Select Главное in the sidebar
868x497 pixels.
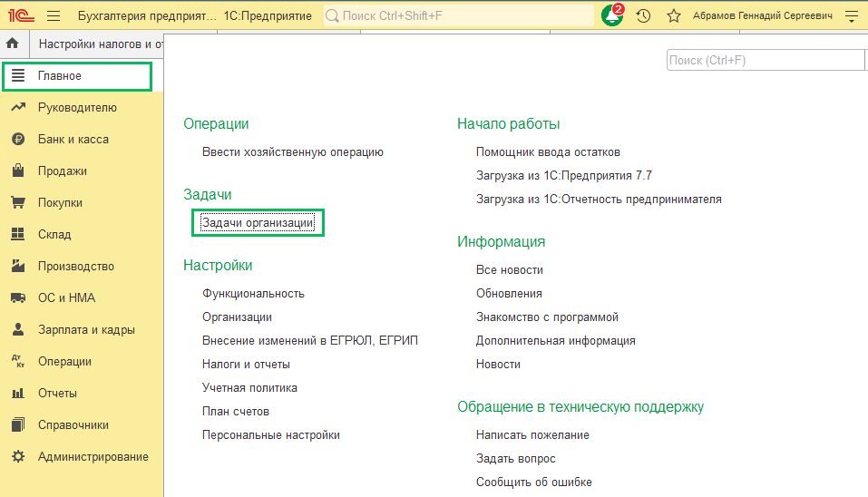pyautogui.click(x=60, y=76)
